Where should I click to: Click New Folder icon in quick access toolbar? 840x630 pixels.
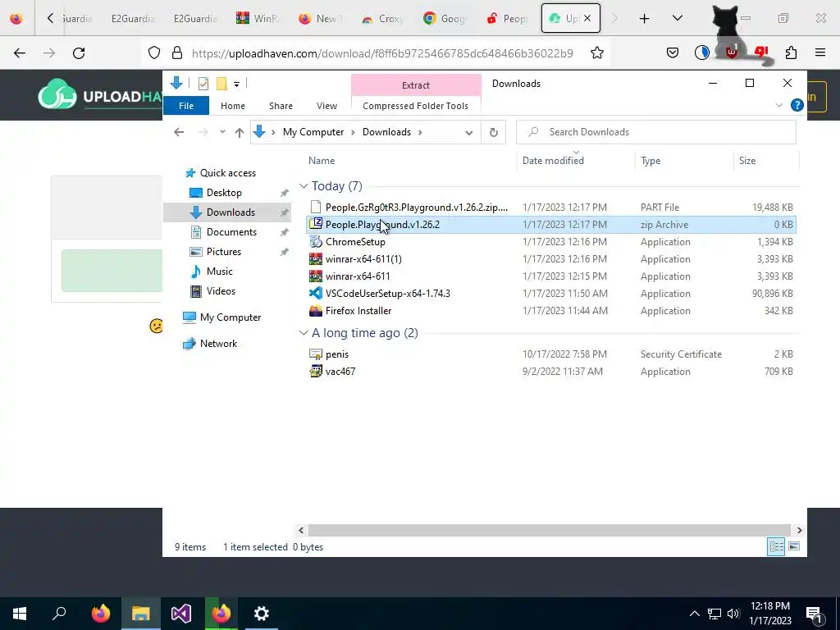[221, 84]
